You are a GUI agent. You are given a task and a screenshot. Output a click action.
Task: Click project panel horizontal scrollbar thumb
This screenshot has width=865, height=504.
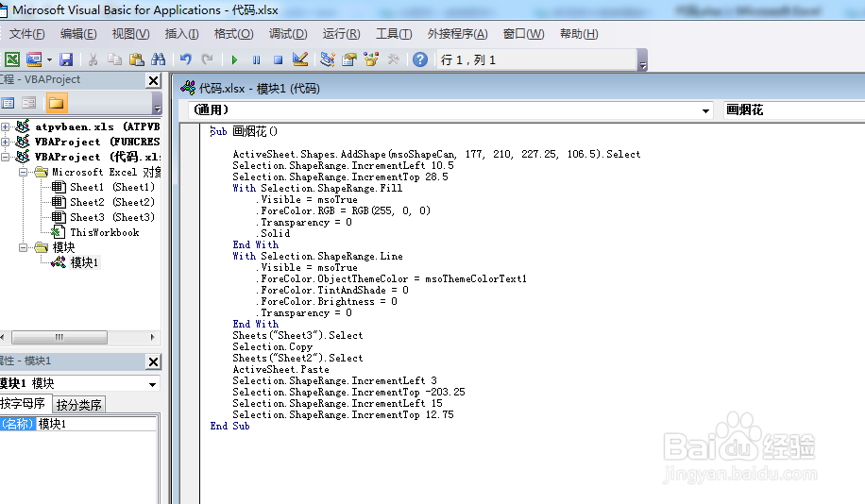(x=59, y=337)
